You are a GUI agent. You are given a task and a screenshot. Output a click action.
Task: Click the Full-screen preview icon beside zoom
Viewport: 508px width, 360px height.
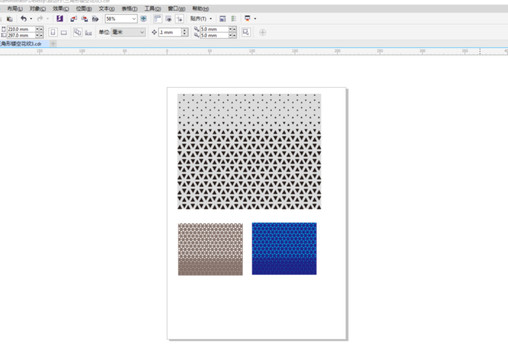144,19
